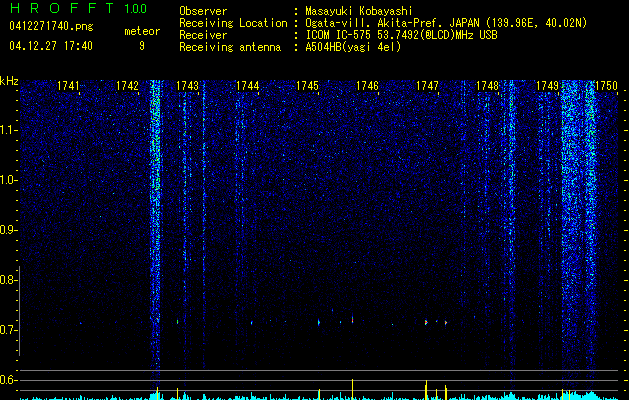629x400 pixels.
Task: Click the 1750 time marker
Action: point(606,85)
